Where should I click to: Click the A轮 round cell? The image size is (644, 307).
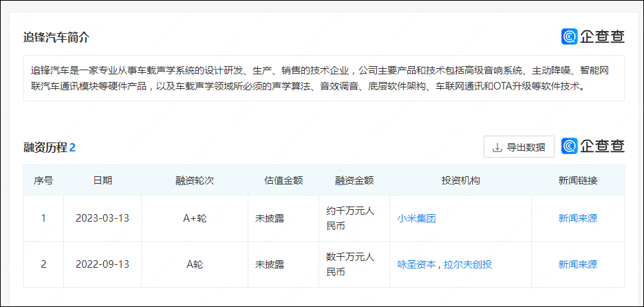195,264
